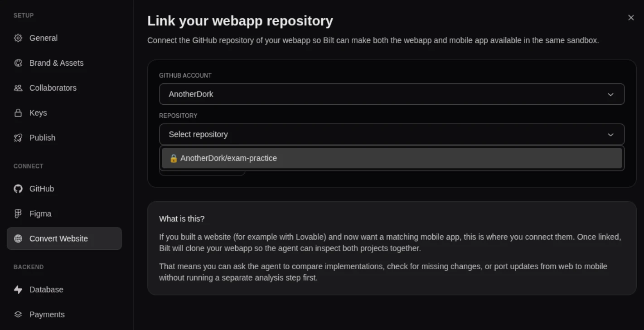Screen dimensions: 644x330
Task: Click the Convert Website globe icon
Action: tap(18, 238)
